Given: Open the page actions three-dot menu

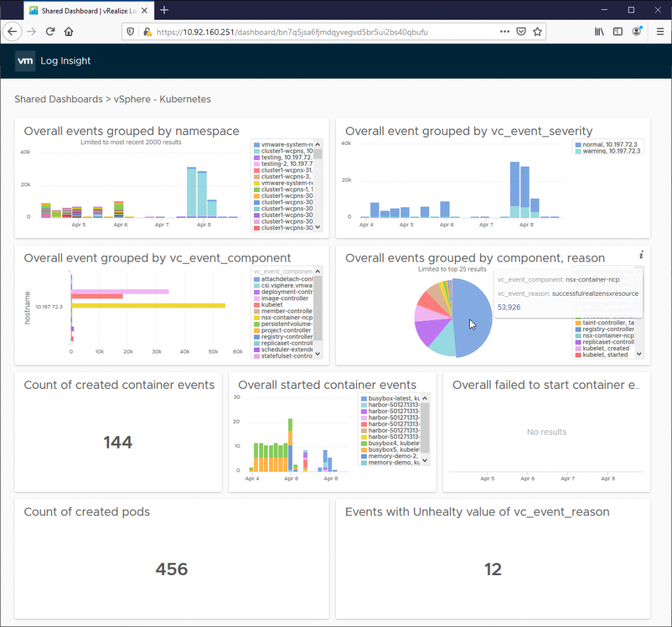Looking at the screenshot, I should click(x=504, y=31).
